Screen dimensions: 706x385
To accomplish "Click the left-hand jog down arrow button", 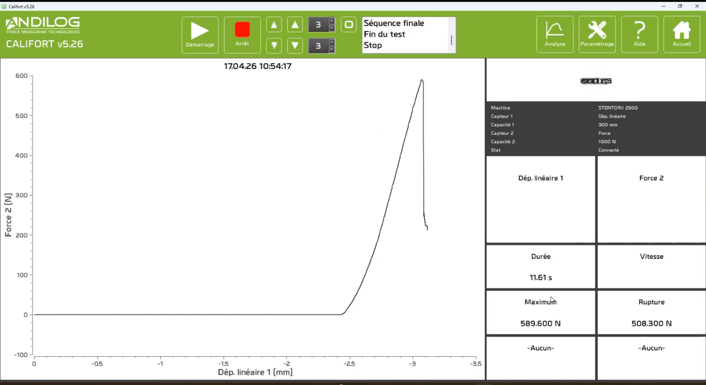I will tap(274, 45).
